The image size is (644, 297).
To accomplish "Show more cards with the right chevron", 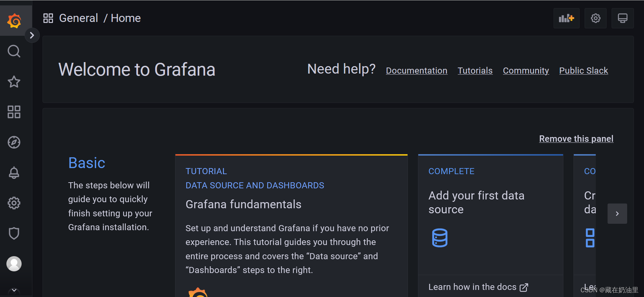I will [617, 214].
